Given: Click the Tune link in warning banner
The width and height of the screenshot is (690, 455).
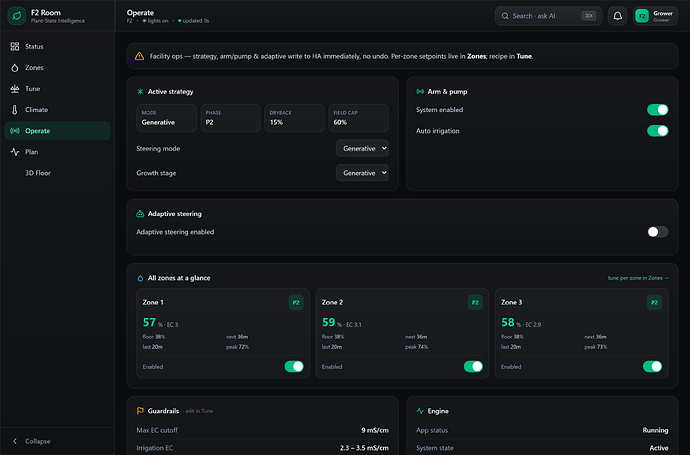Looking at the screenshot, I should (524, 56).
